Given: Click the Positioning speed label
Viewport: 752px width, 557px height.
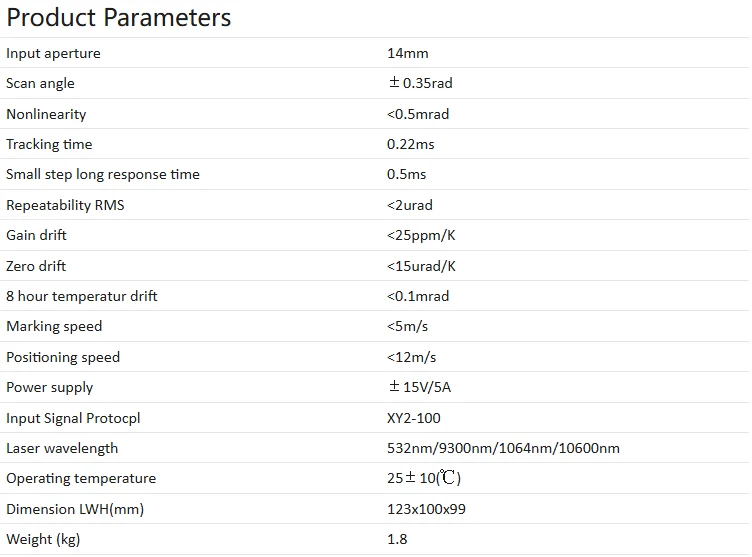Looking at the screenshot, I should (63, 357).
